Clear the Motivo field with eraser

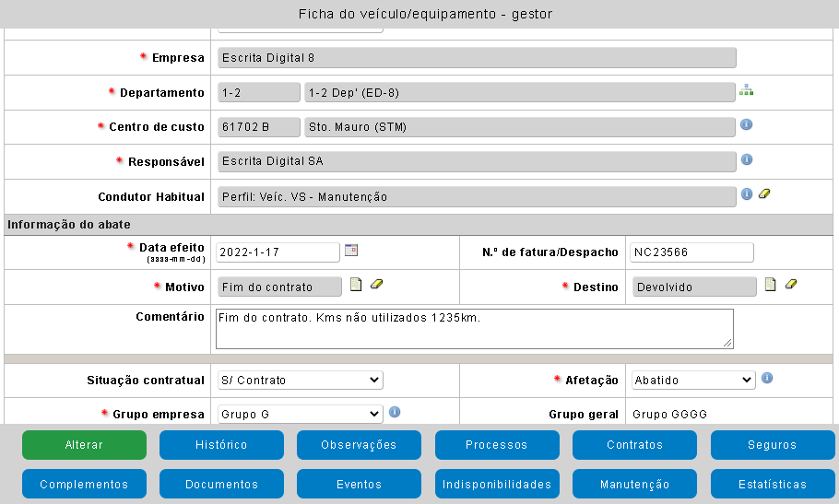pyautogui.click(x=376, y=285)
